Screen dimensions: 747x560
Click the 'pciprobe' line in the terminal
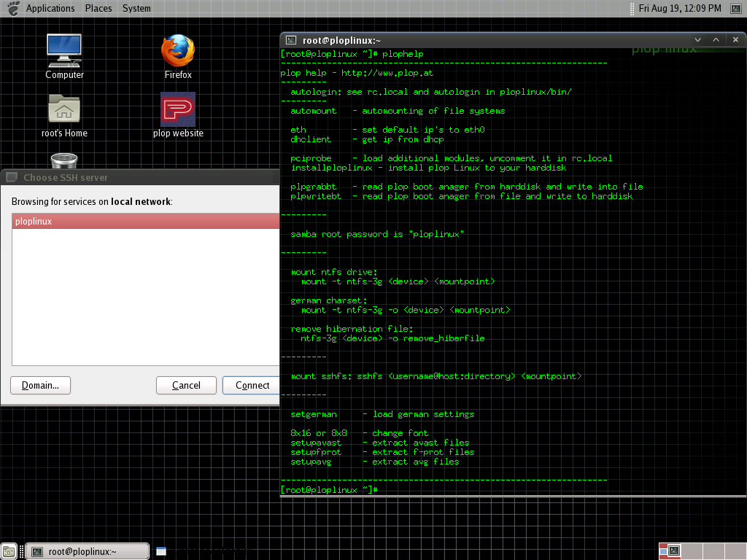(451, 158)
